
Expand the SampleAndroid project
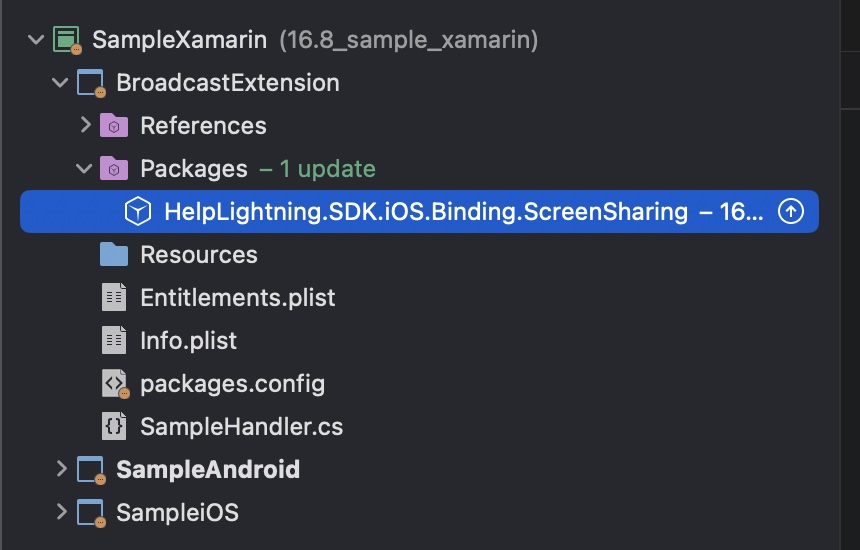tap(61, 469)
